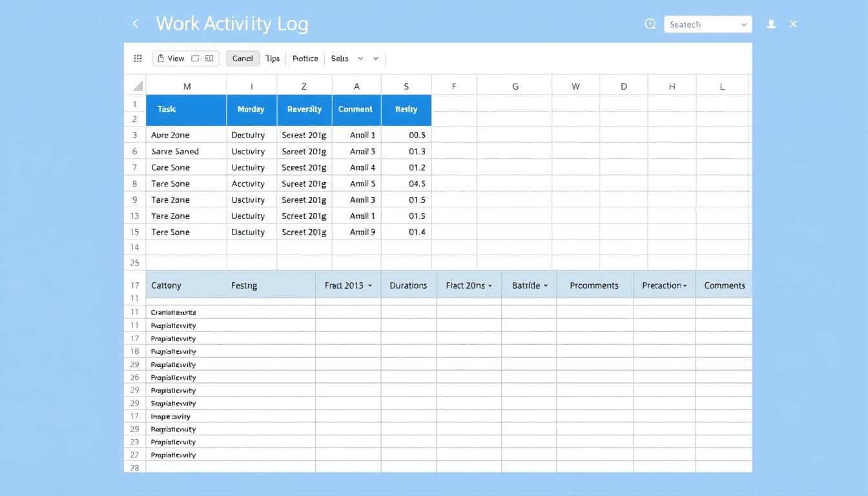Screen dimensions: 868x496
Task: Click the single-pane layout icon next to View
Action: (x=195, y=58)
